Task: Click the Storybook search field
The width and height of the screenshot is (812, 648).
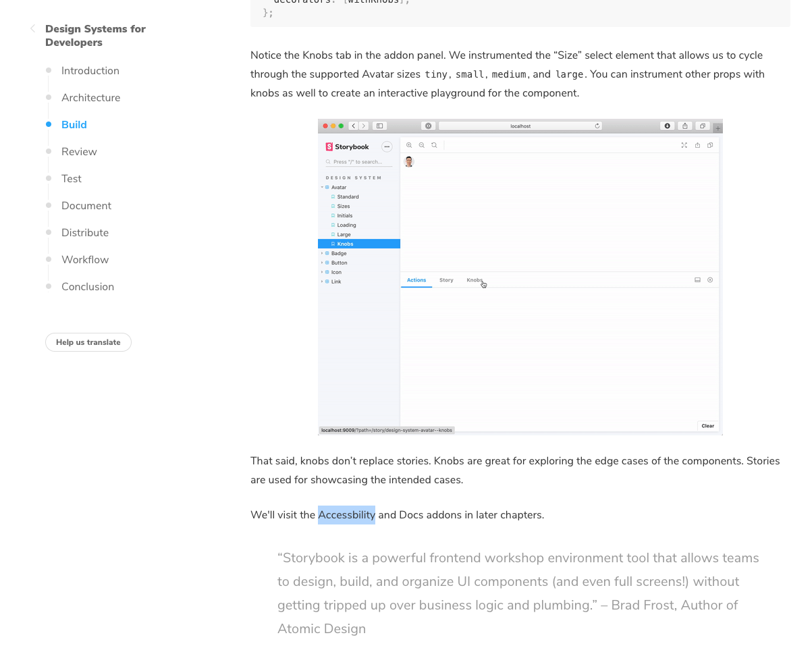Action: point(358,162)
